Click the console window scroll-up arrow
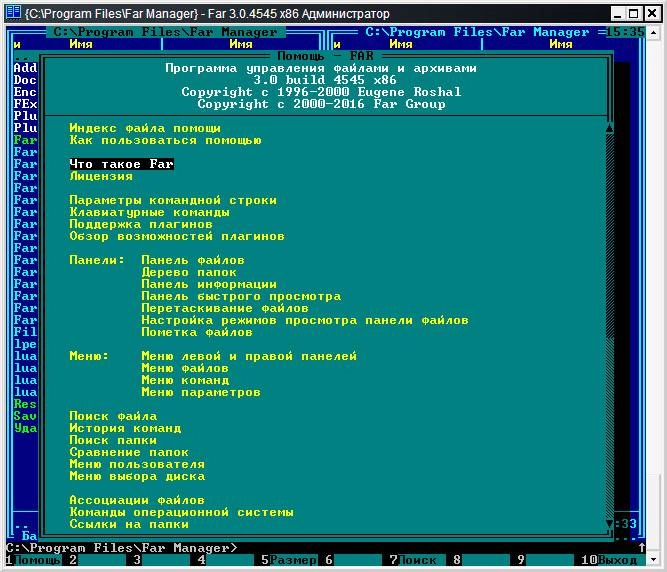The width and height of the screenshot is (667, 572). coord(653,32)
